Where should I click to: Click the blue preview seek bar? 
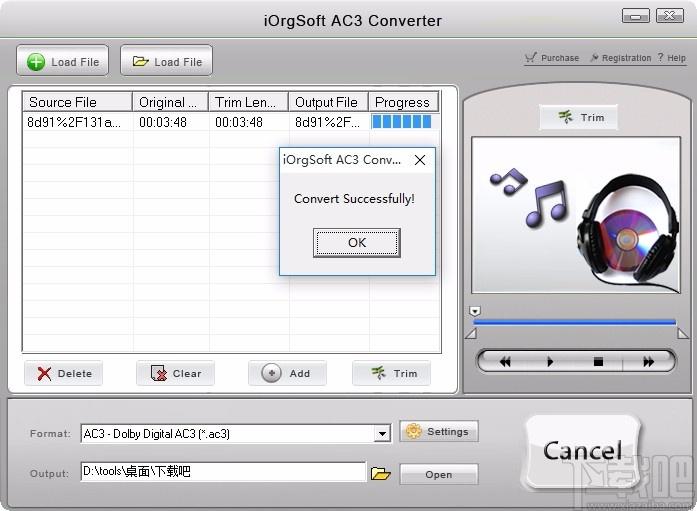(575, 322)
